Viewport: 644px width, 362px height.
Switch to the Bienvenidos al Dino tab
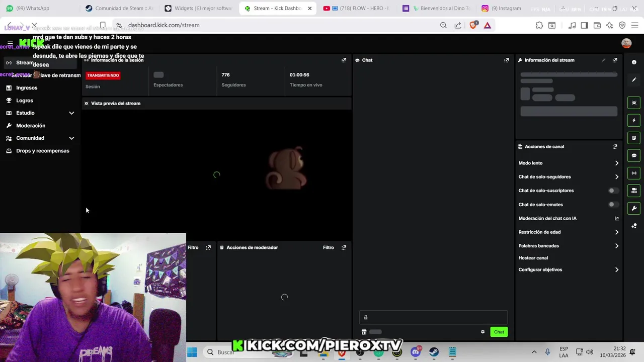point(436,8)
